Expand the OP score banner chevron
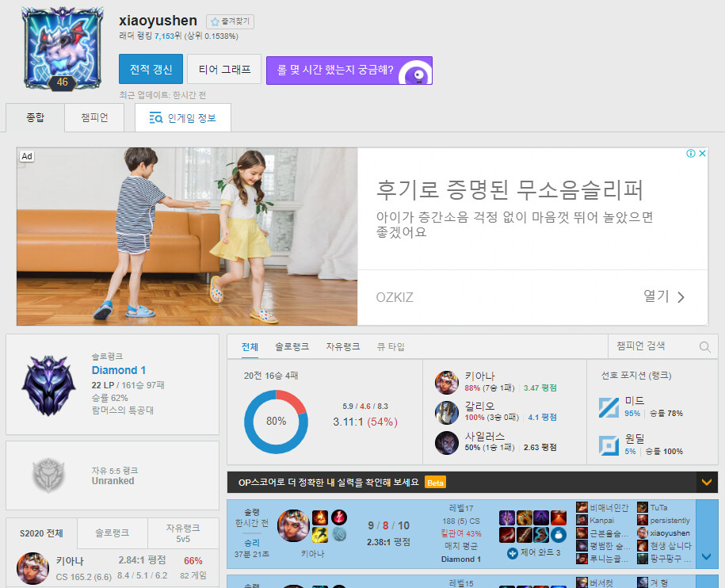Image resolution: width=725 pixels, height=588 pixels. point(707,483)
